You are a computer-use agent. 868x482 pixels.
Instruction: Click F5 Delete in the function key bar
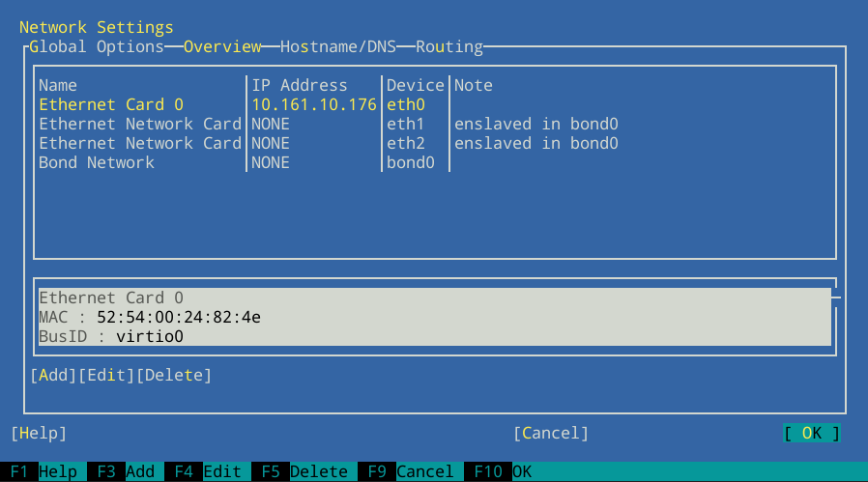point(300,471)
